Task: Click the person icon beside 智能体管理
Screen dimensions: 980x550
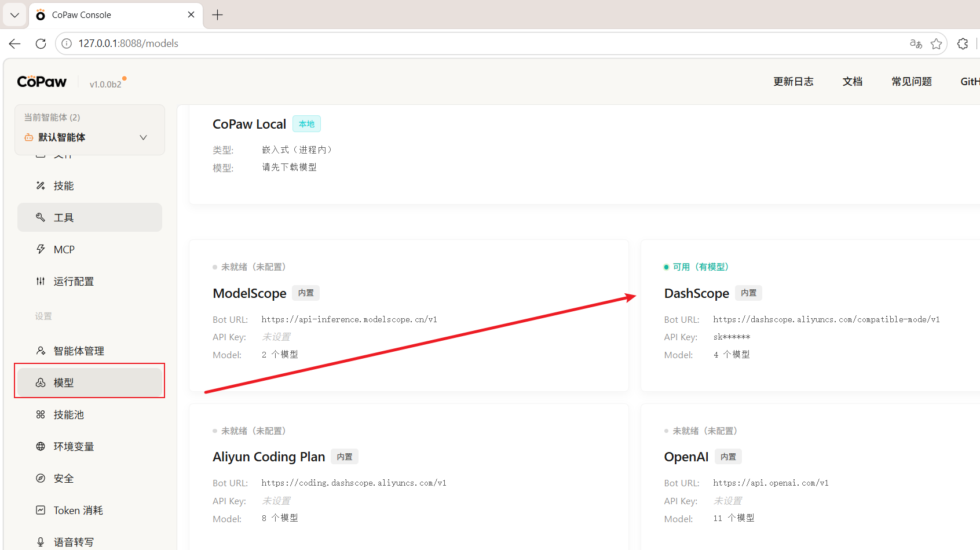Action: [41, 351]
